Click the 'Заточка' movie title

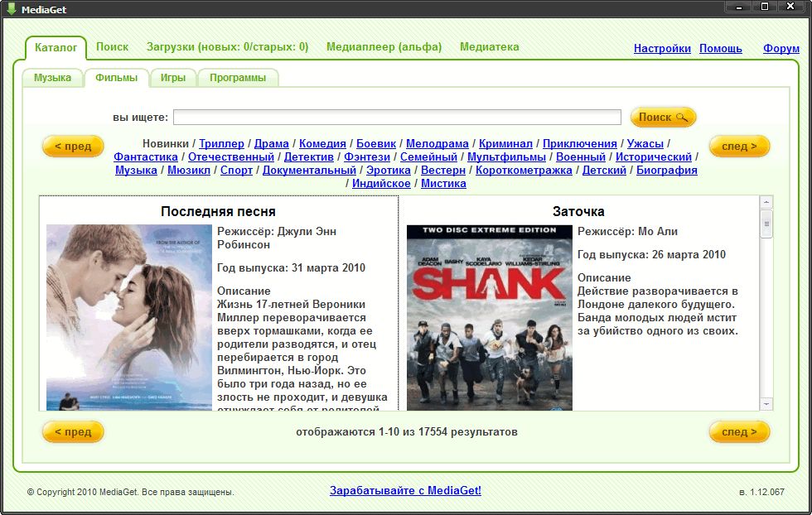578,212
